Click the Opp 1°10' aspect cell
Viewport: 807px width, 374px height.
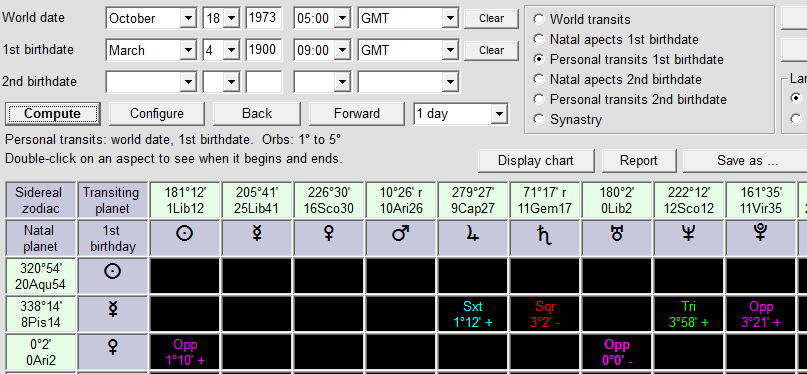coord(185,352)
